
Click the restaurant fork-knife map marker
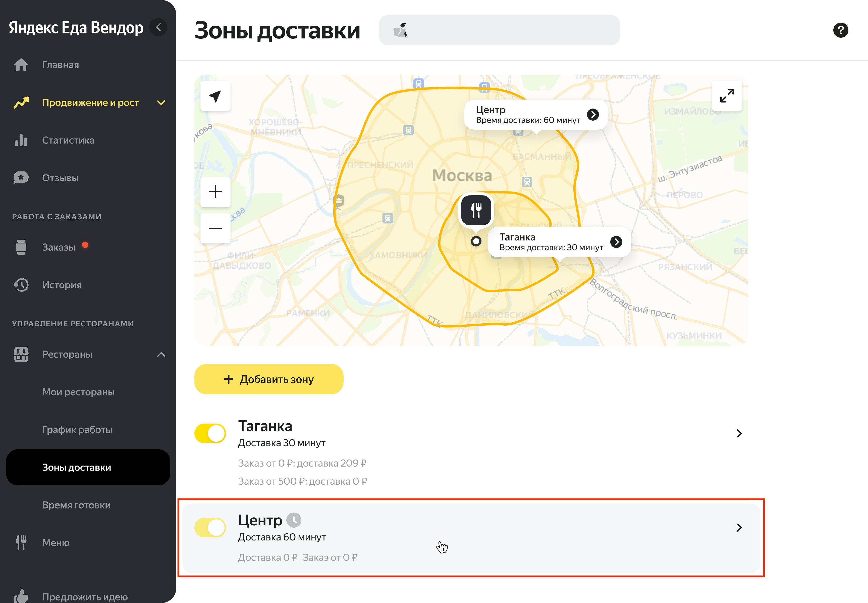[x=476, y=210]
